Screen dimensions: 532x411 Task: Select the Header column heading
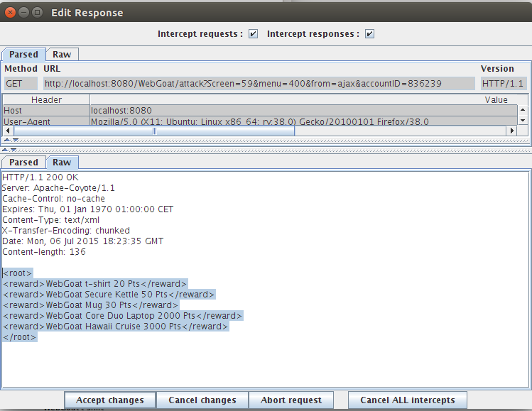(x=46, y=99)
